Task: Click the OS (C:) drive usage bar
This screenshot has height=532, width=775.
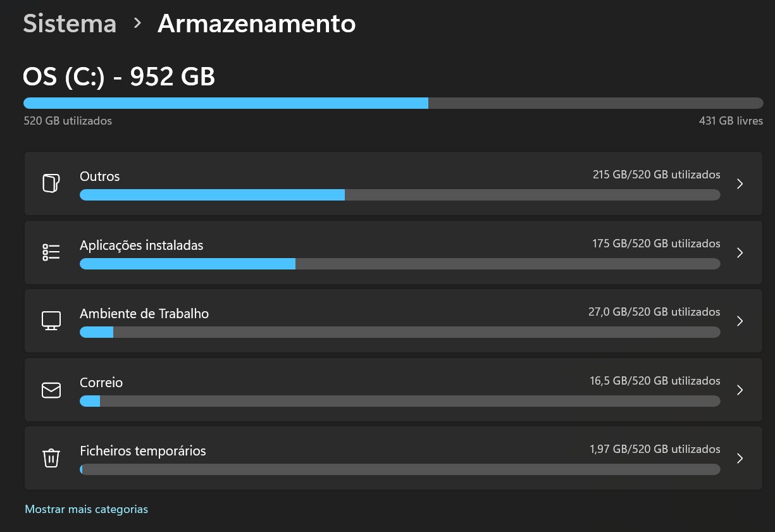Action: click(393, 103)
